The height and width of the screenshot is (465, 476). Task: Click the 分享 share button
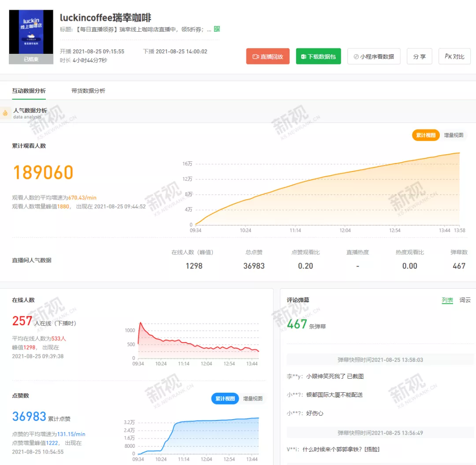coord(419,56)
